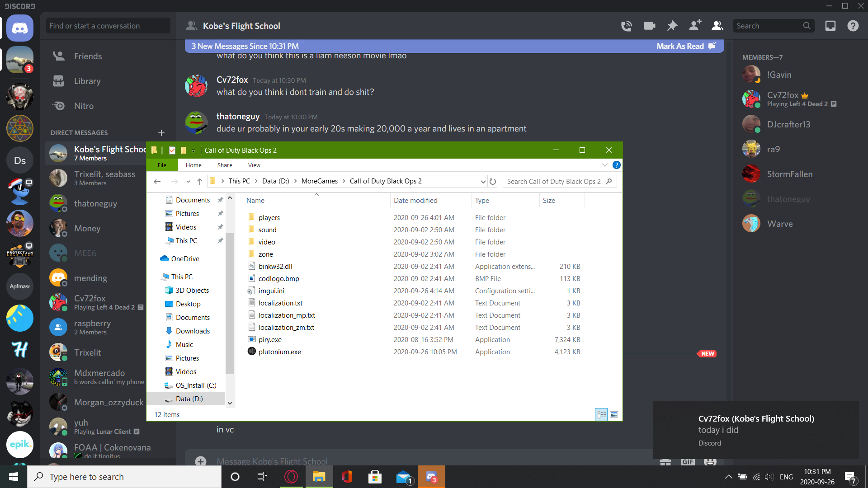
Task: Refresh the Explorer folder view
Action: 493,181
